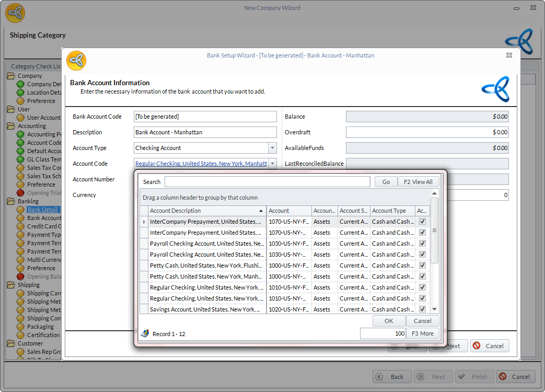The width and height of the screenshot is (545, 392).
Task: Click the Banking folder icon in checklist
Action: pos(11,201)
